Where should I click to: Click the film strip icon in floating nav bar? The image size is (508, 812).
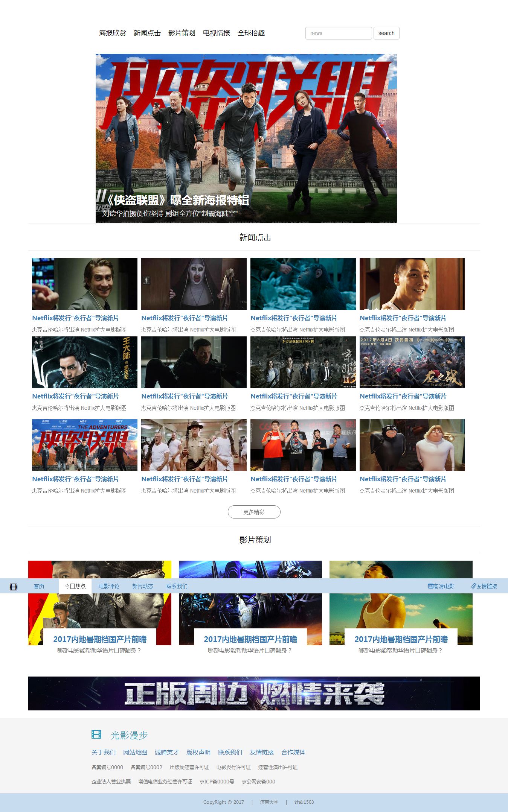14,587
